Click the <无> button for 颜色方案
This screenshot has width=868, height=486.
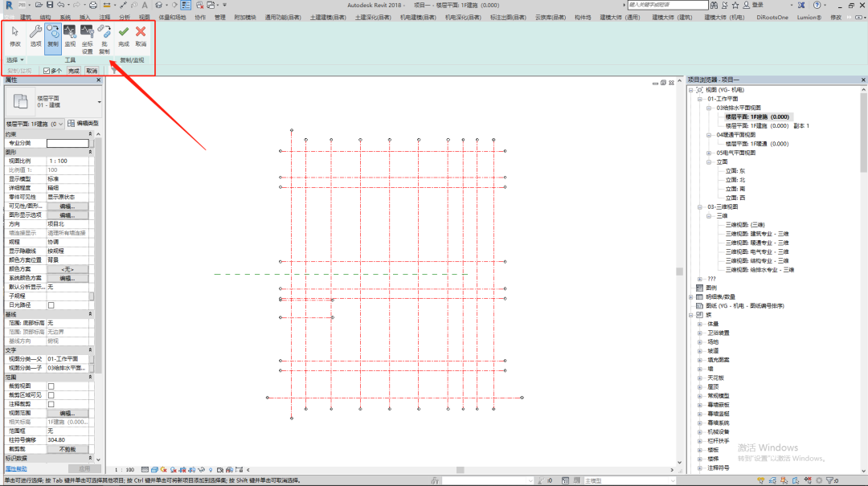point(67,269)
